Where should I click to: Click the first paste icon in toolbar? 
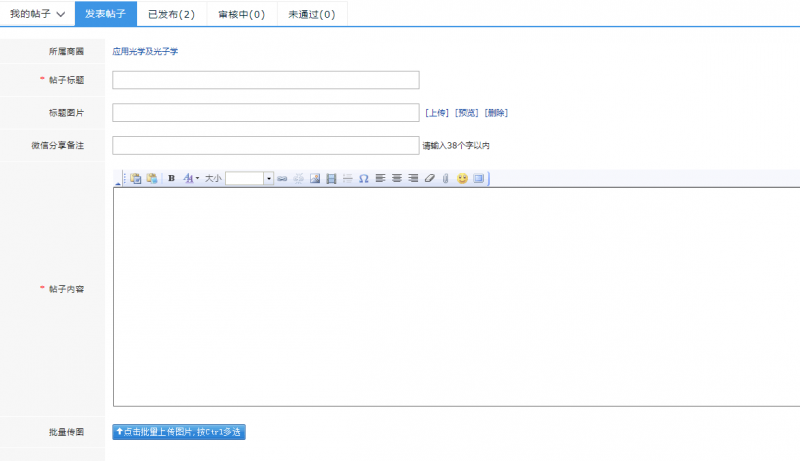[x=135, y=178]
